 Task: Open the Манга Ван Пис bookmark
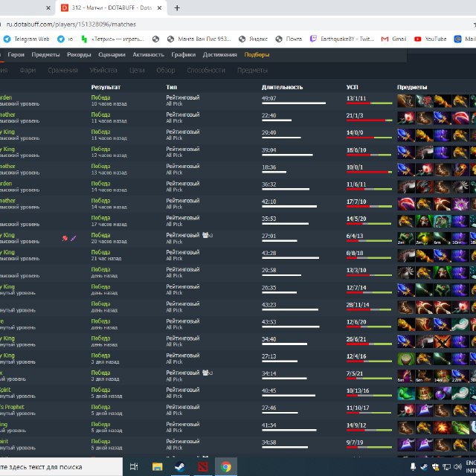pos(199,39)
